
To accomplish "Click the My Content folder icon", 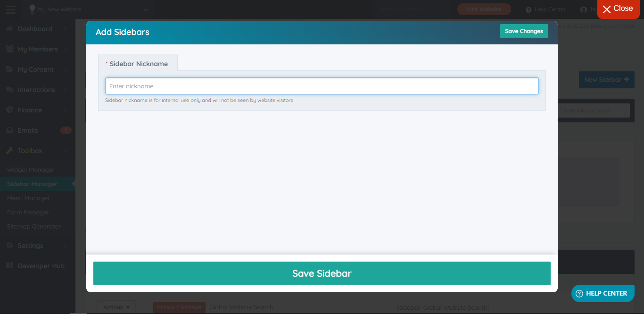I will (x=9, y=69).
